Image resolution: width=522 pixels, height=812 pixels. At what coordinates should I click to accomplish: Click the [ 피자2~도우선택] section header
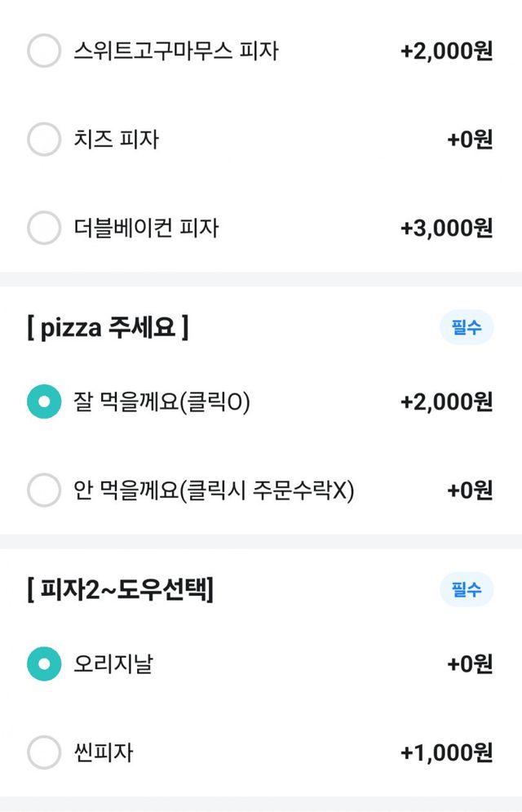coord(120,590)
